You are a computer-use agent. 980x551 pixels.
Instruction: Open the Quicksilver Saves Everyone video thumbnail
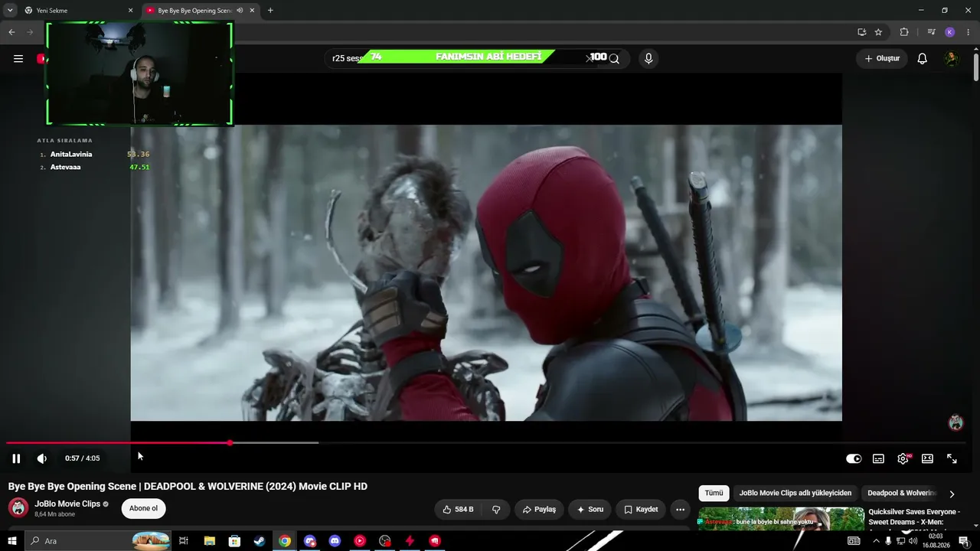781,520
